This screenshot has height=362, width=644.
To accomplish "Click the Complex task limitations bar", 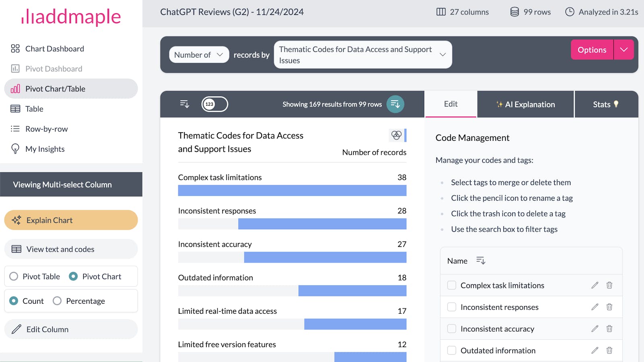I will point(292,191).
